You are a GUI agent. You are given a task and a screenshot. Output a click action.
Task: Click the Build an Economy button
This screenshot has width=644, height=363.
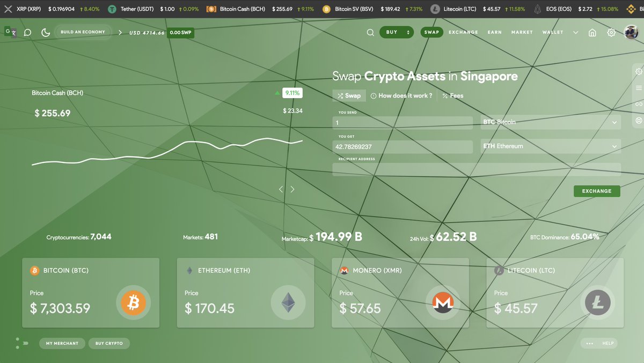[83, 32]
